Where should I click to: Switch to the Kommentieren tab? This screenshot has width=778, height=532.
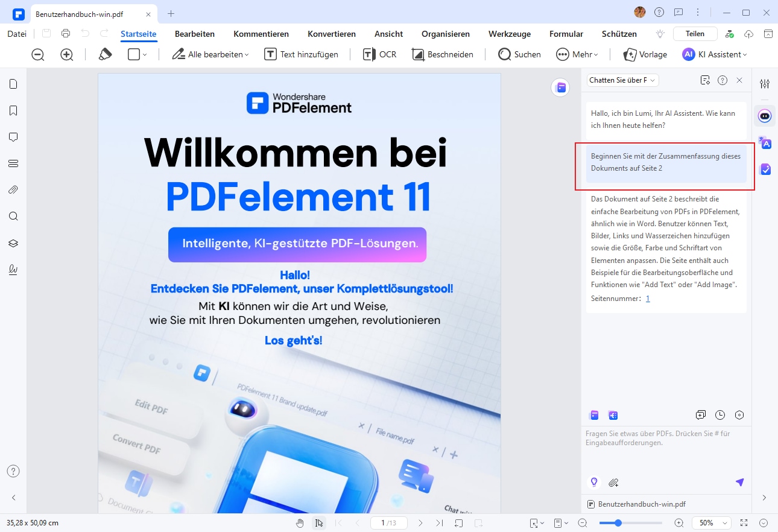tap(261, 34)
